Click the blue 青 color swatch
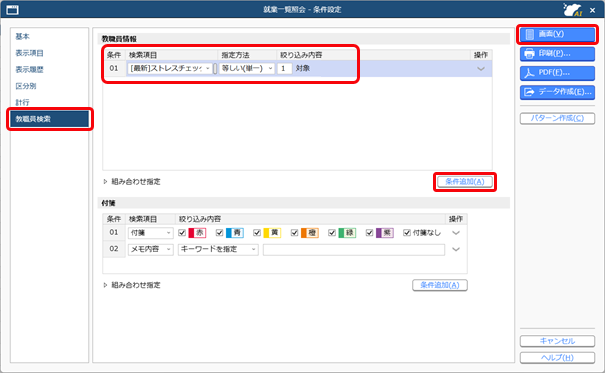 pos(235,233)
